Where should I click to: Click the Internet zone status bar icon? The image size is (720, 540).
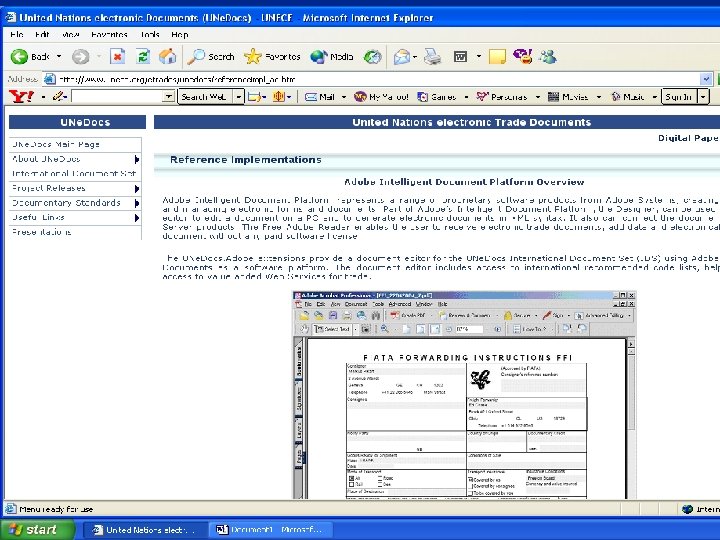pos(687,509)
